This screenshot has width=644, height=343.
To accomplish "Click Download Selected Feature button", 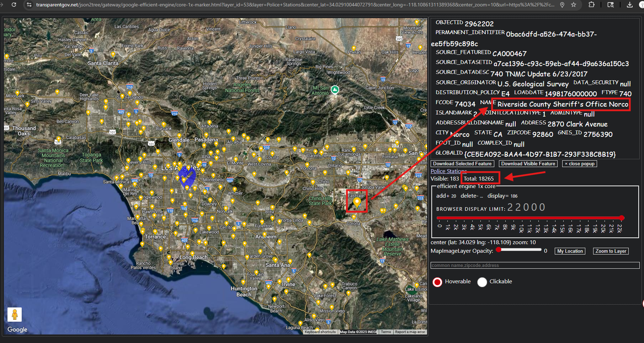I will (462, 164).
